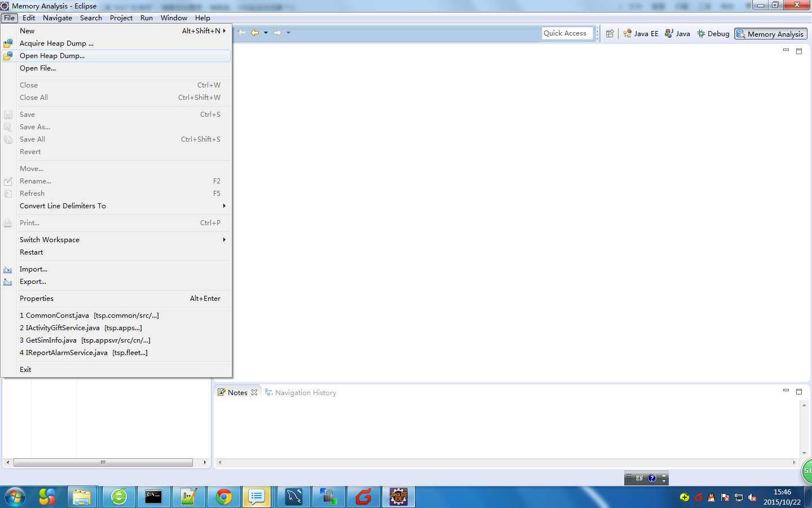The image size is (812, 508).
Task: Switch to the Java perspective
Action: tap(677, 34)
